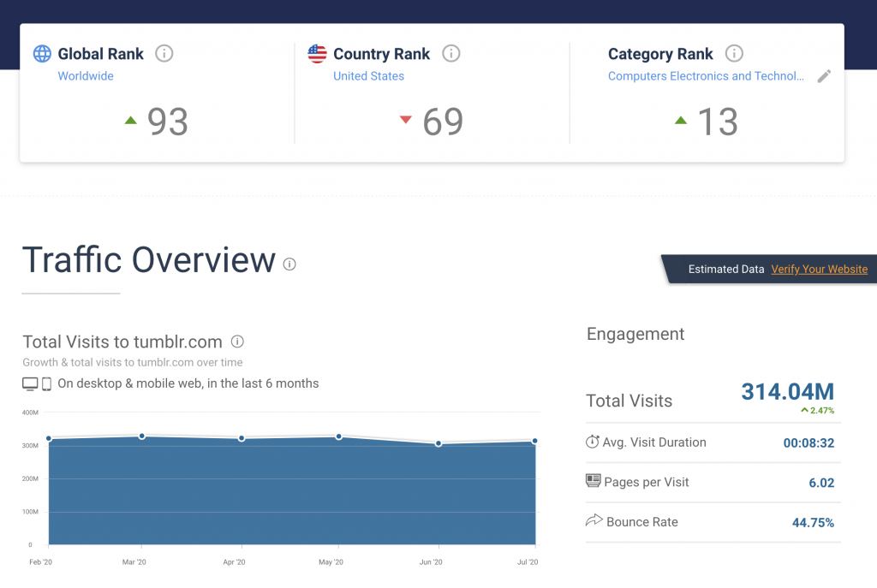Click the 400M y-axis label
Screen dimensions: 877x588
(x=30, y=413)
